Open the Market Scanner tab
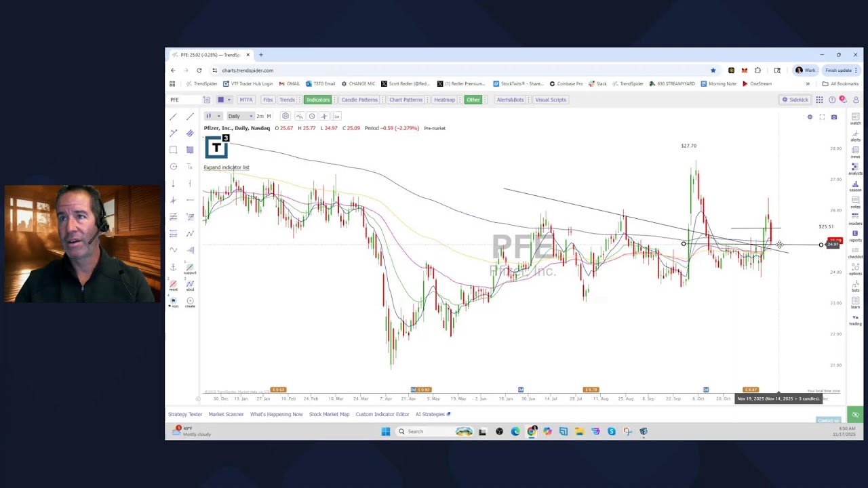 [x=226, y=414]
